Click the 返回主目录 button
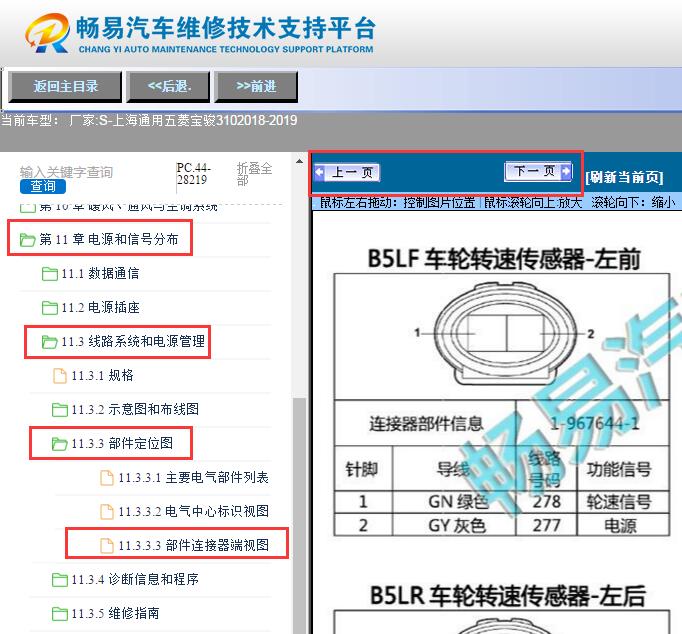The width and height of the screenshot is (682, 634). (65, 87)
